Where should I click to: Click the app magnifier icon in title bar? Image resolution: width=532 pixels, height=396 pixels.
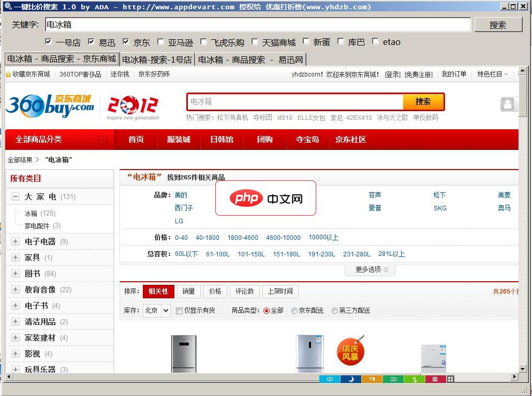coord(8,6)
